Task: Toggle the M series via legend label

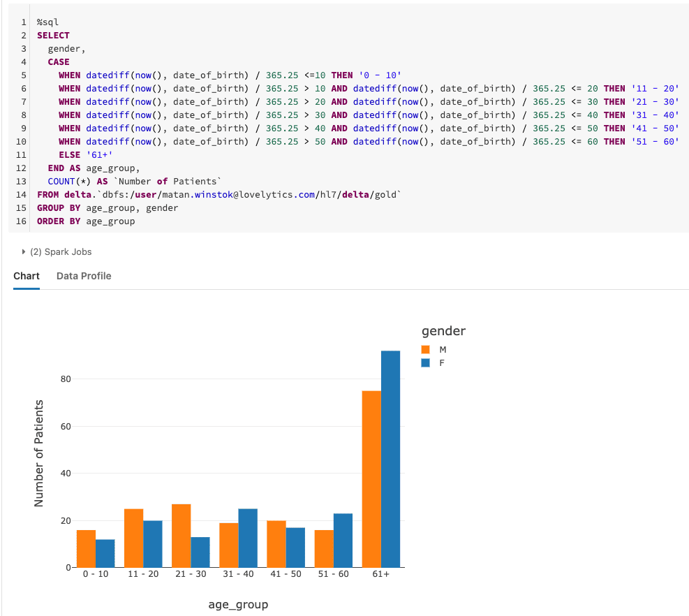Action: coord(443,349)
